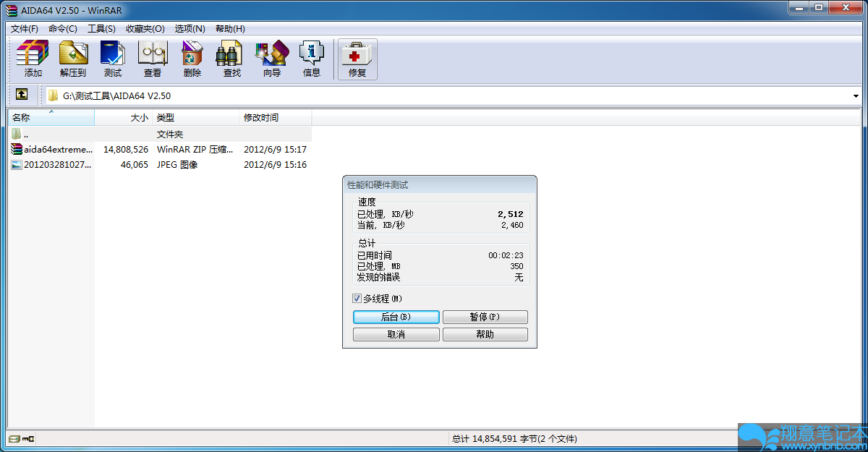Click the 解压到 (Extract to) toolbar icon
Image resolution: width=868 pixels, height=452 pixels.
[x=73, y=54]
